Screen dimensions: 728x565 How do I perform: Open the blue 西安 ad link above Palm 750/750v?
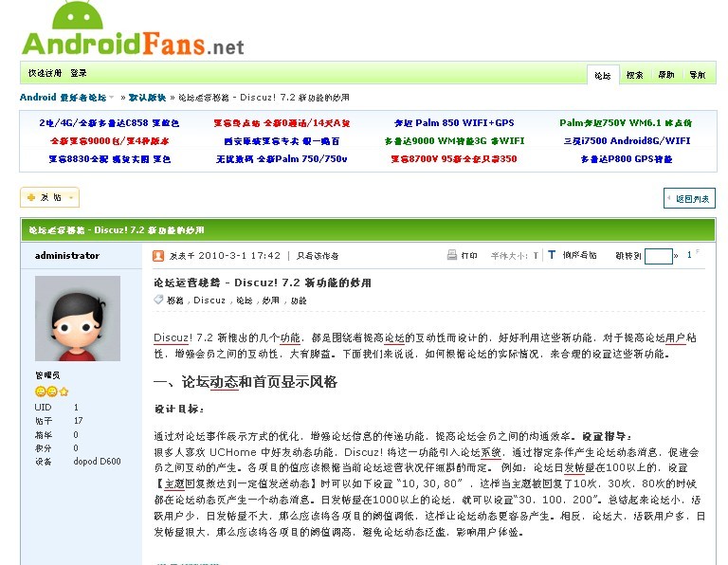(x=282, y=141)
